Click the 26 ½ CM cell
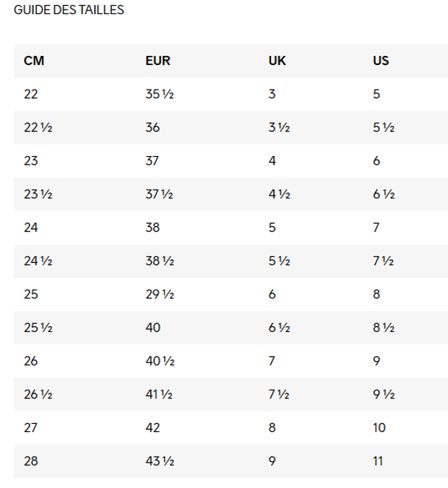 coord(37,395)
